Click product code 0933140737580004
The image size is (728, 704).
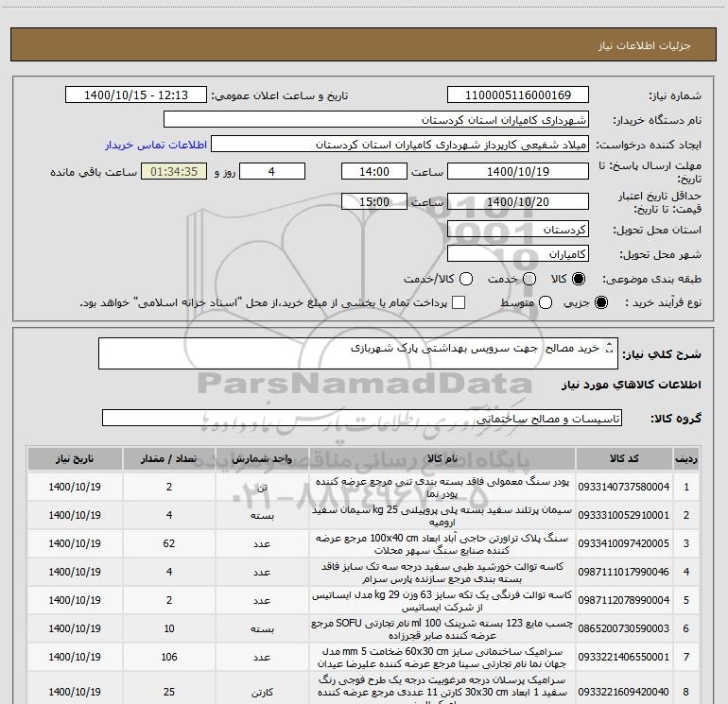click(624, 487)
